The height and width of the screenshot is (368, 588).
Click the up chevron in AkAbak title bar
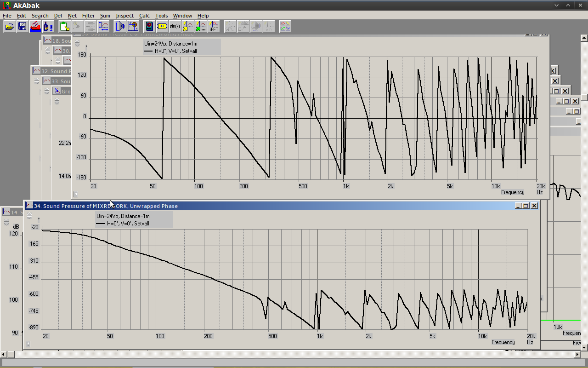coord(569,5)
